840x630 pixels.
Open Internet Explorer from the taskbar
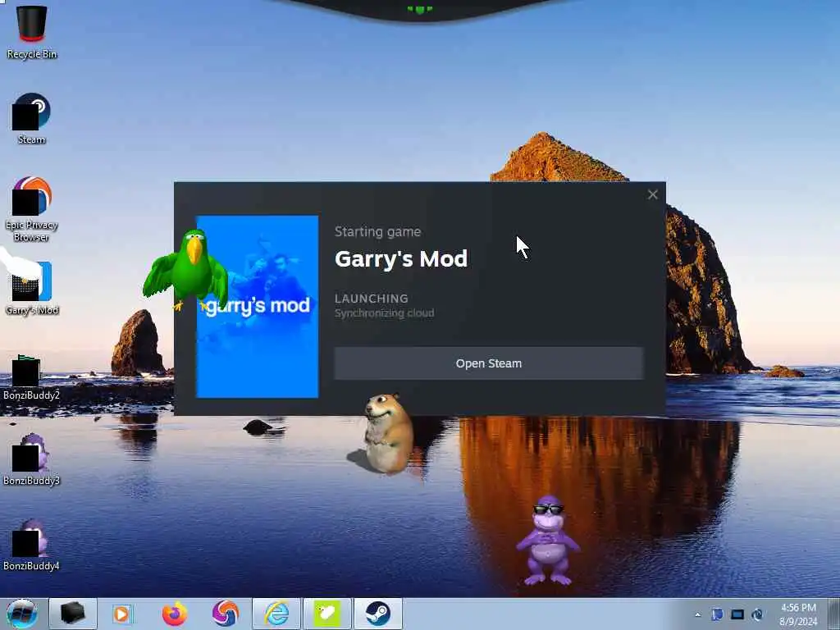pyautogui.click(x=276, y=614)
